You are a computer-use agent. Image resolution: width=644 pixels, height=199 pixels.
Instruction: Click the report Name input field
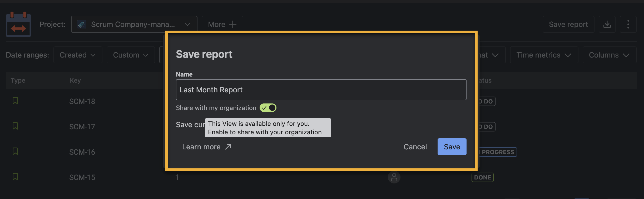coord(321,90)
